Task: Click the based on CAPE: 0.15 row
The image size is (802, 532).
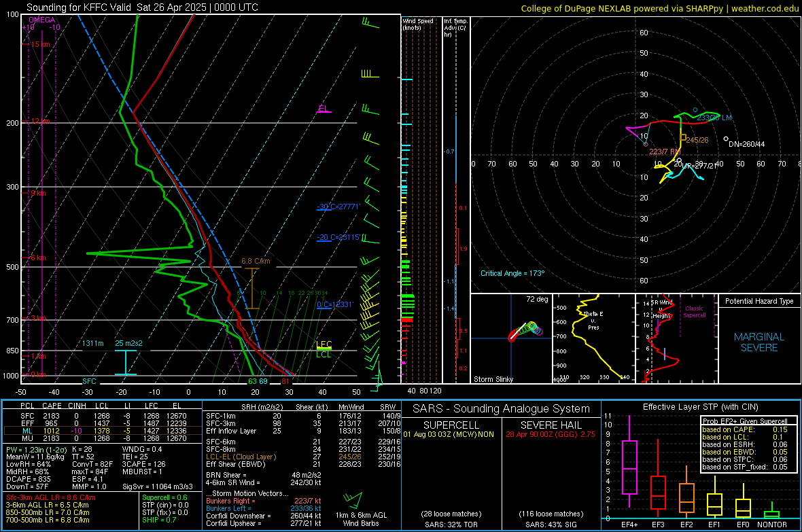Action: pyautogui.click(x=745, y=429)
